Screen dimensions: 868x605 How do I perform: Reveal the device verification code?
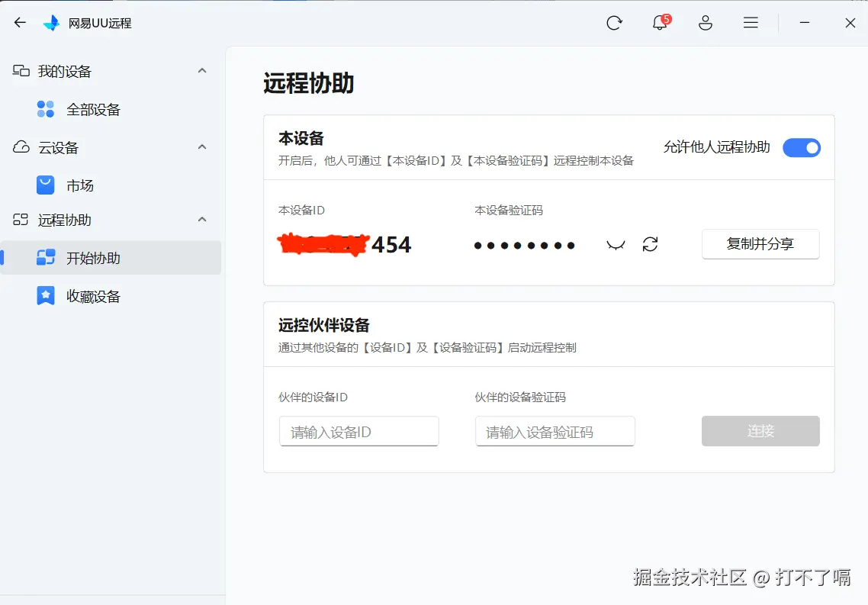(616, 245)
